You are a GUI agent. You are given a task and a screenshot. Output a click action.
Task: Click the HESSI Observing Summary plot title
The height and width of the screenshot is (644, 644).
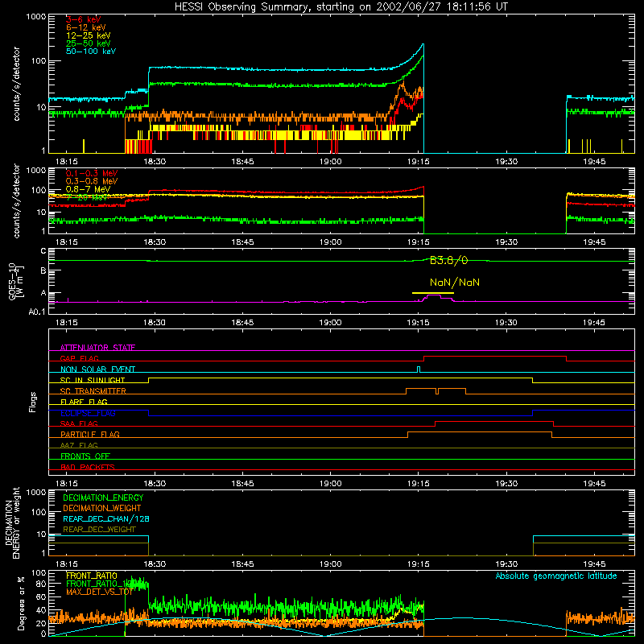coord(341,7)
